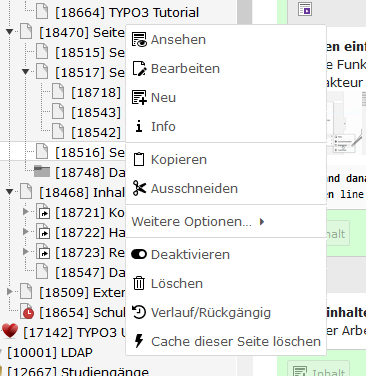Click the Bearbeiten edit pencil icon
This screenshot has width=366, height=376.
pos(139,69)
